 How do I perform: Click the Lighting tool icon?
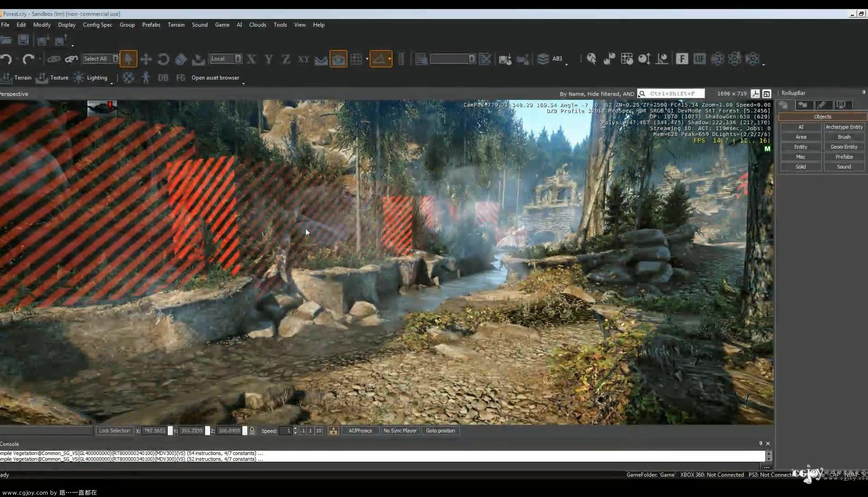point(78,77)
